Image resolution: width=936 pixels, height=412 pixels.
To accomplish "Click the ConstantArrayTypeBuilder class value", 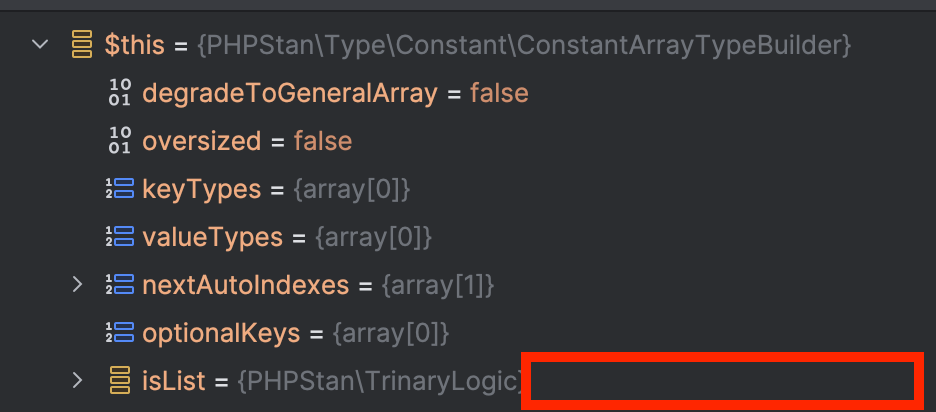I will tap(524, 45).
